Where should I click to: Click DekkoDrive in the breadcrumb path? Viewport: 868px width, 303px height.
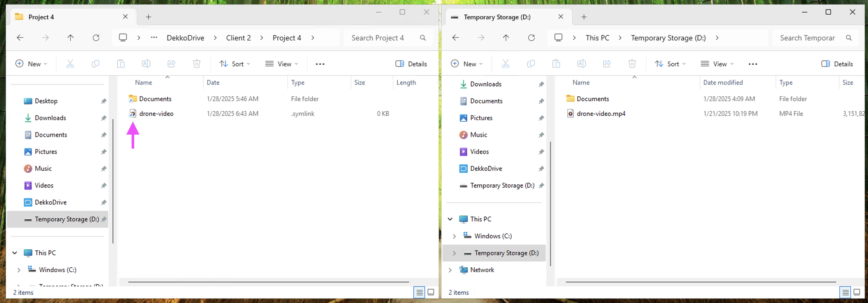[185, 38]
